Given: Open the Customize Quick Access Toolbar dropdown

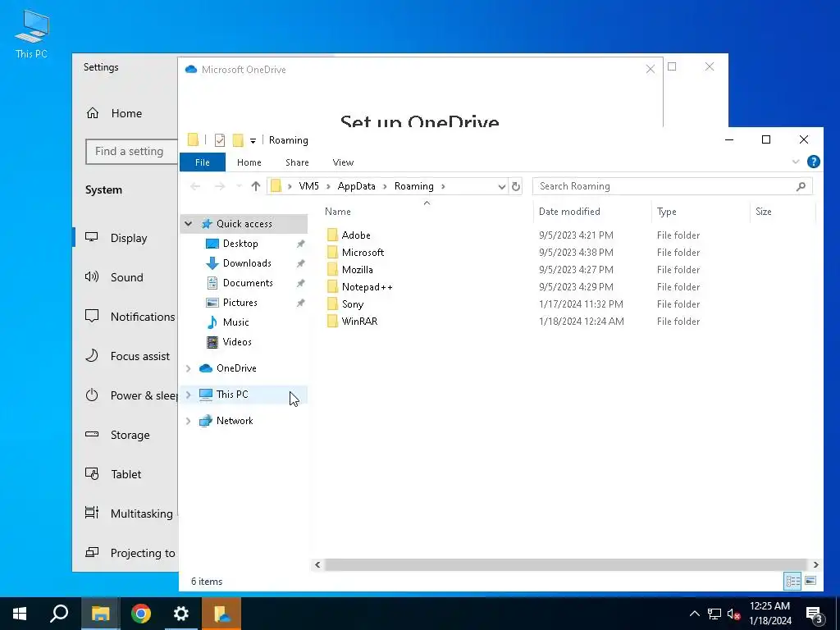Looking at the screenshot, I should [x=253, y=141].
